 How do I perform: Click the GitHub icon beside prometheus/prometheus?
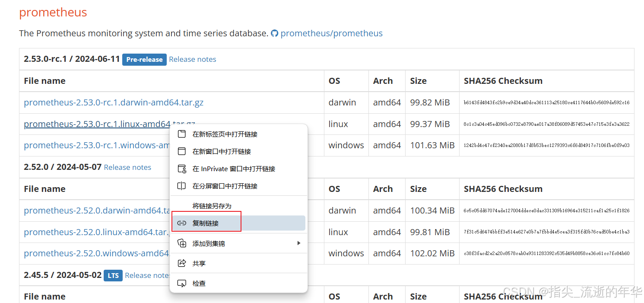pos(274,33)
